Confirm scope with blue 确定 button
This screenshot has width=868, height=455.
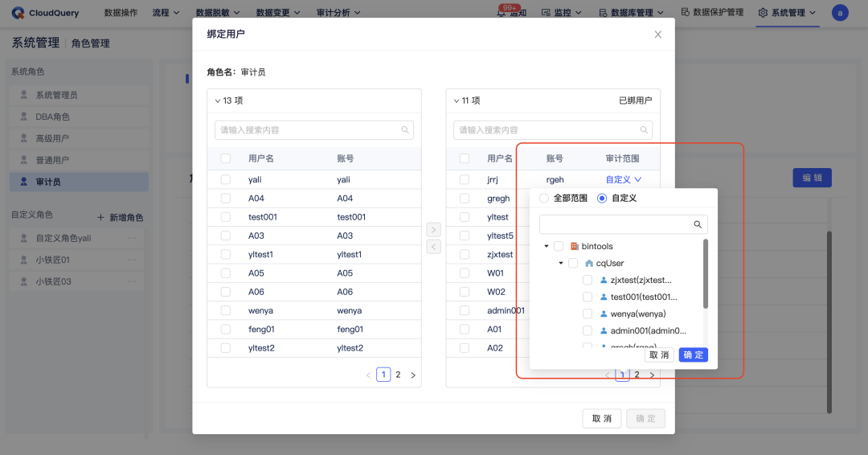point(693,355)
